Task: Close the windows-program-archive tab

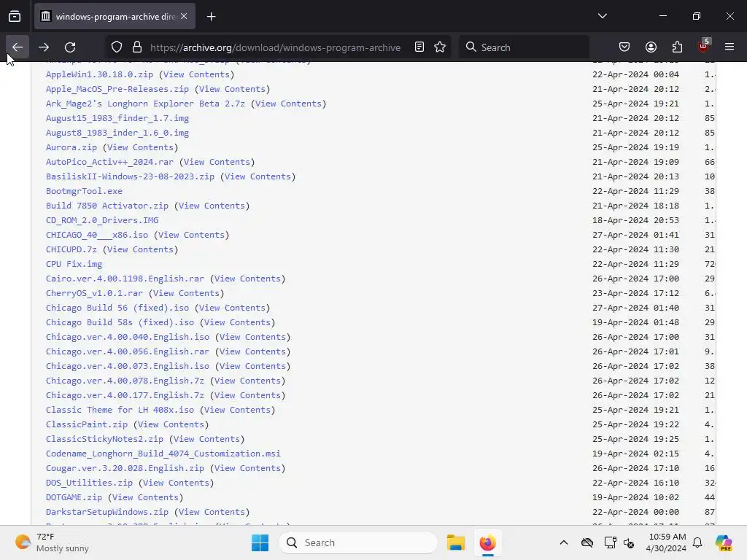Action: coord(184,16)
